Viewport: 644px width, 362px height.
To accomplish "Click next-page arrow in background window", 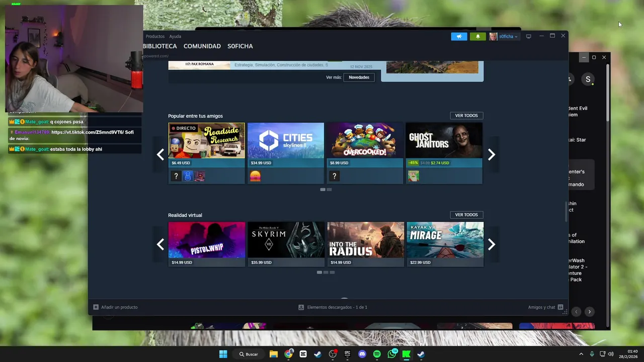I will click(x=590, y=312).
